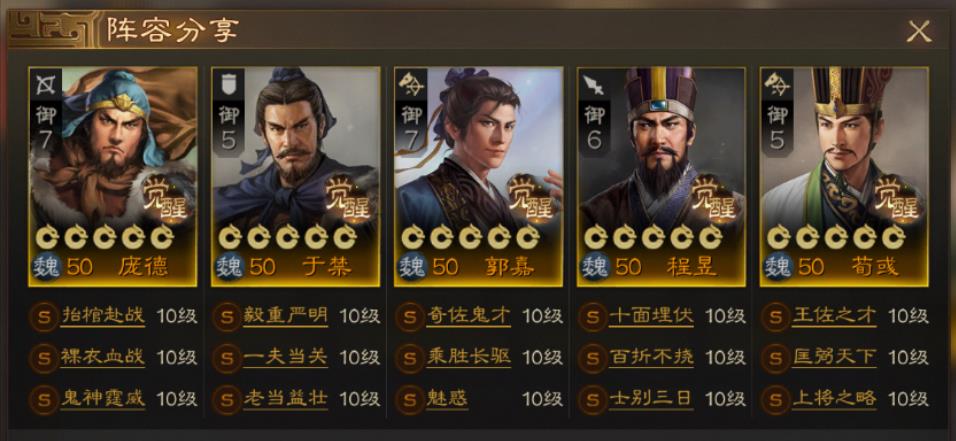Open the 一夫当关 skill link
956x441 pixels.
(285, 357)
